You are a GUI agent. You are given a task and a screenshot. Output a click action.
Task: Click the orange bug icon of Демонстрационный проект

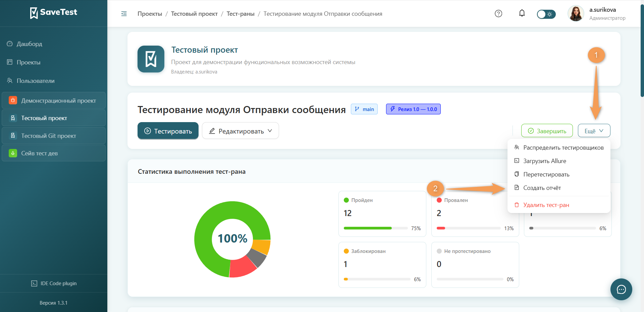13,100
